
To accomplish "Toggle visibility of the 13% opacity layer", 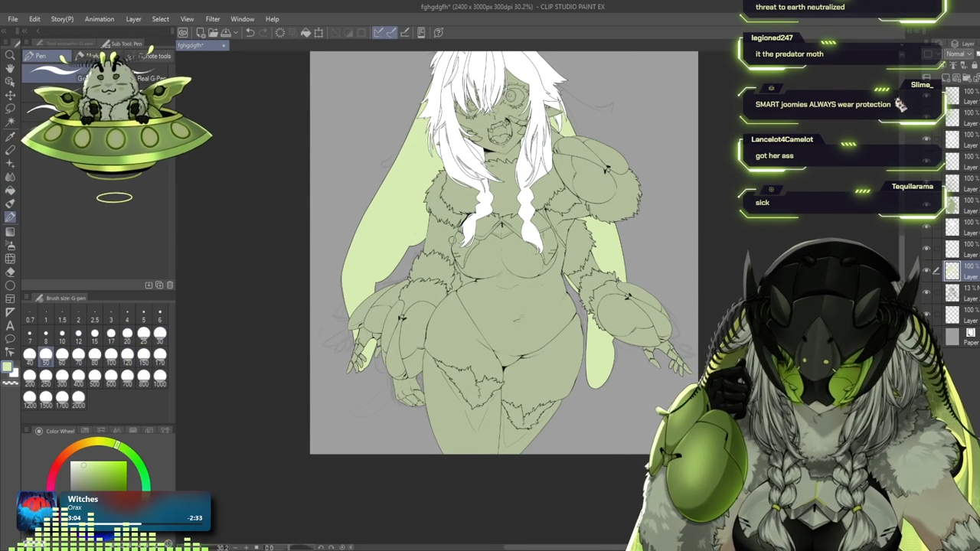I will [926, 292].
